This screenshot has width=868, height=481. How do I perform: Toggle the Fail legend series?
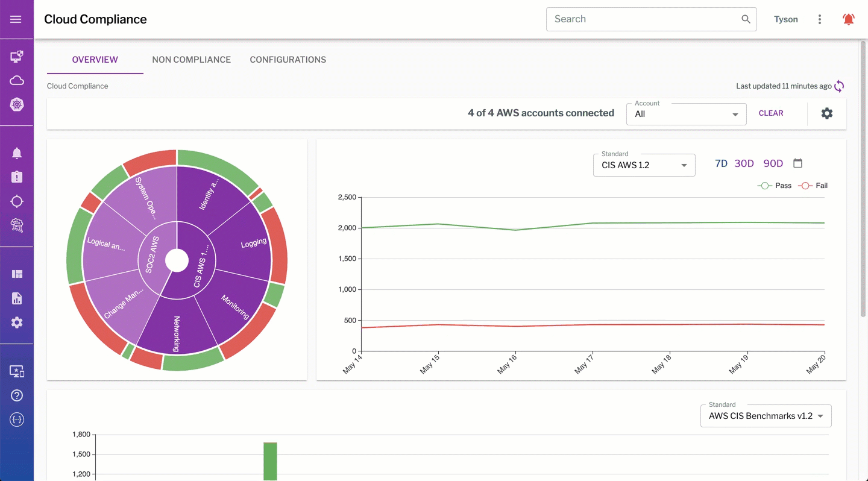[x=813, y=186]
